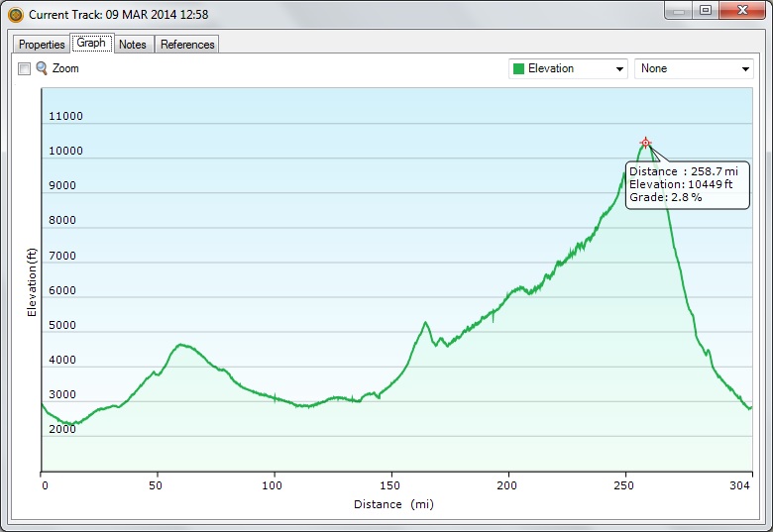Click the 11000 elevation axis label
The width and height of the screenshot is (773, 532).
[65, 116]
